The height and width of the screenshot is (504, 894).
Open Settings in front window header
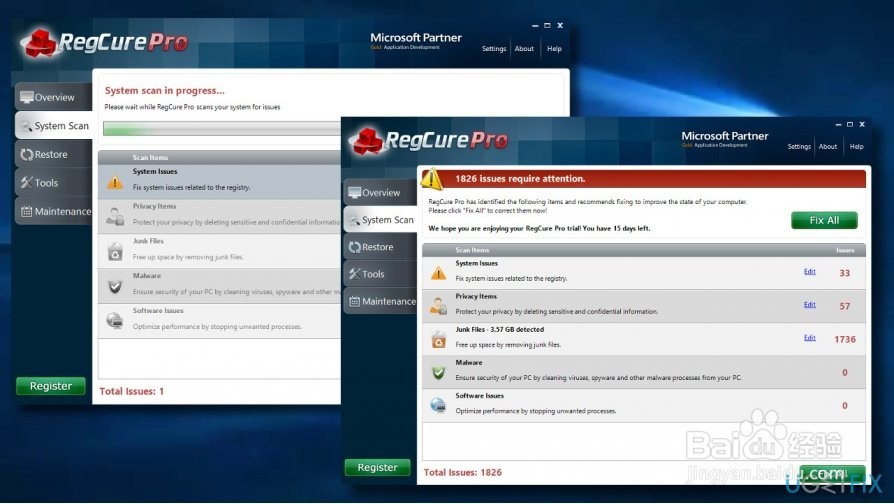799,147
